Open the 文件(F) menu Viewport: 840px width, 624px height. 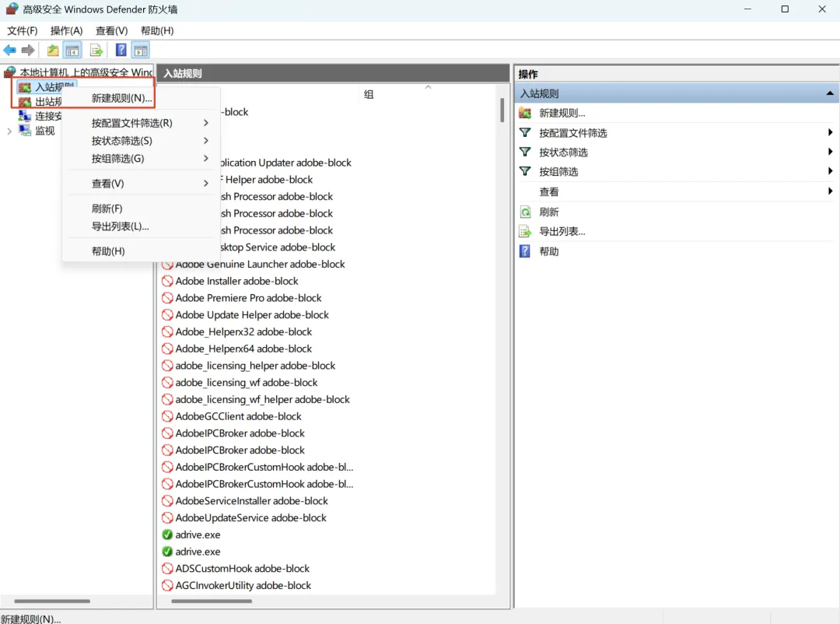(x=22, y=30)
